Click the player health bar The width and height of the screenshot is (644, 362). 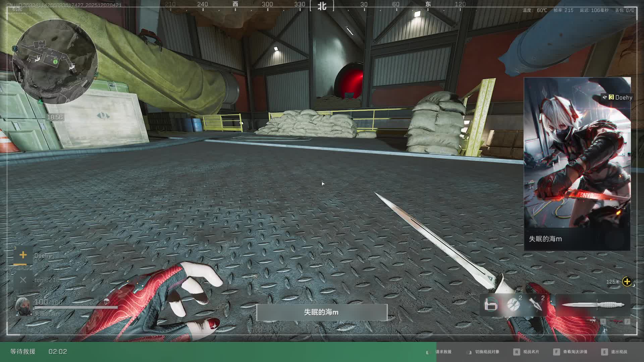tap(76, 307)
